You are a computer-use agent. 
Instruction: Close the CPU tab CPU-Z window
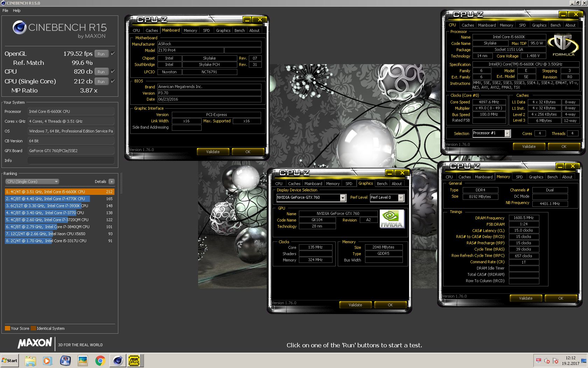coord(576,14)
